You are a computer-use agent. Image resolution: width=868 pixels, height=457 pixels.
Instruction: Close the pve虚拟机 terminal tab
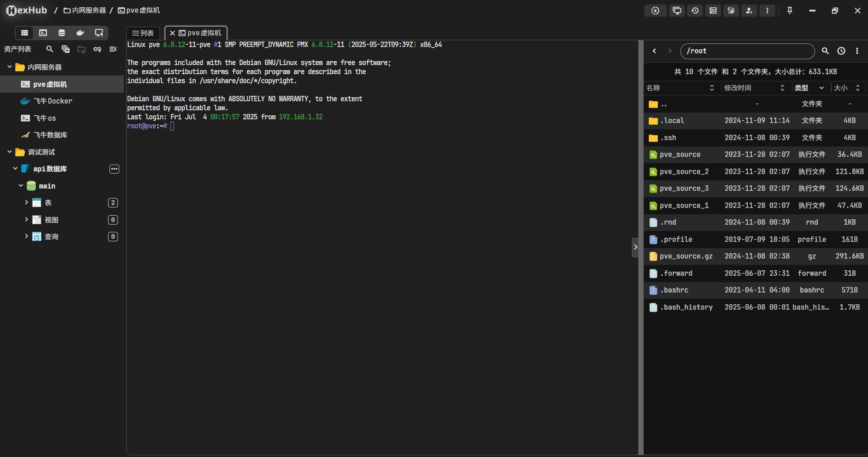pyautogui.click(x=172, y=33)
